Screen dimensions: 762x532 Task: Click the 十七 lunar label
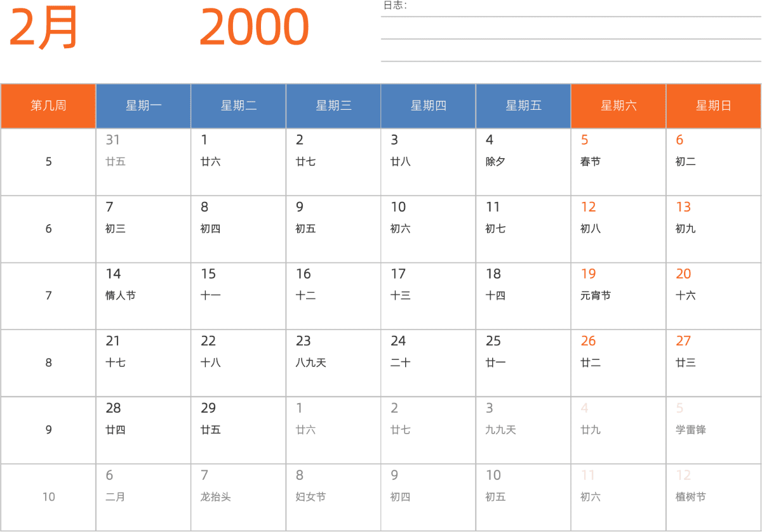[x=116, y=363]
